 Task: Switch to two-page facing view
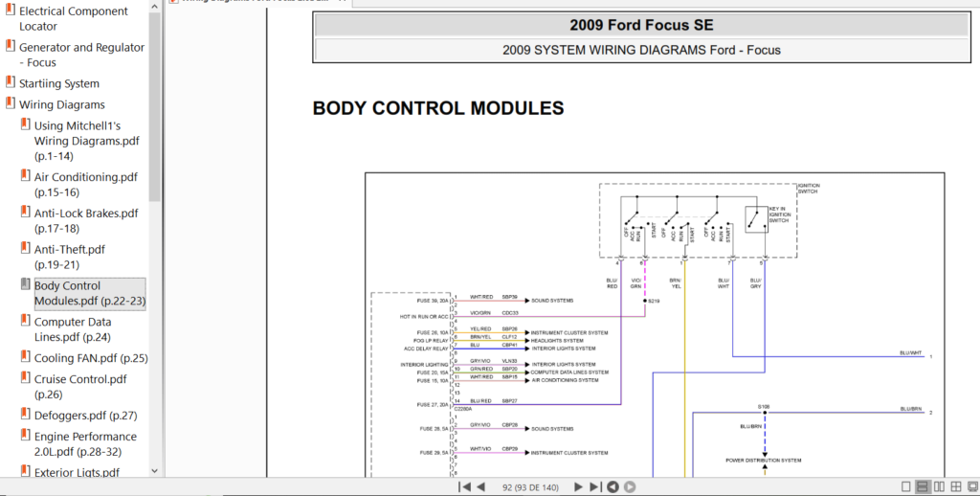tap(940, 486)
